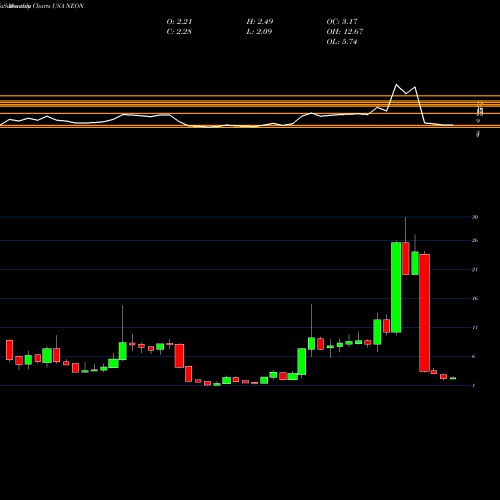
Task: Click the 26 price axis label
Action: point(475,240)
